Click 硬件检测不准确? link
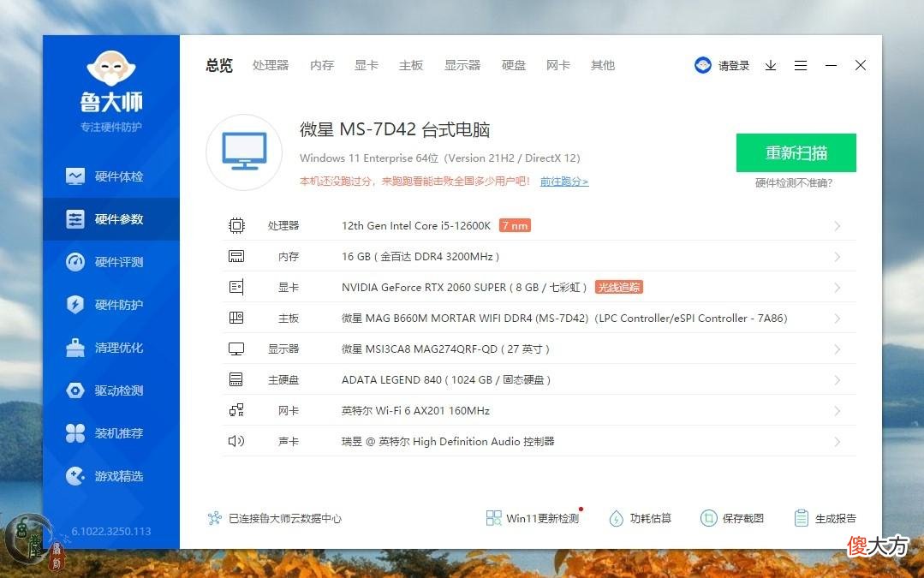 tap(794, 183)
